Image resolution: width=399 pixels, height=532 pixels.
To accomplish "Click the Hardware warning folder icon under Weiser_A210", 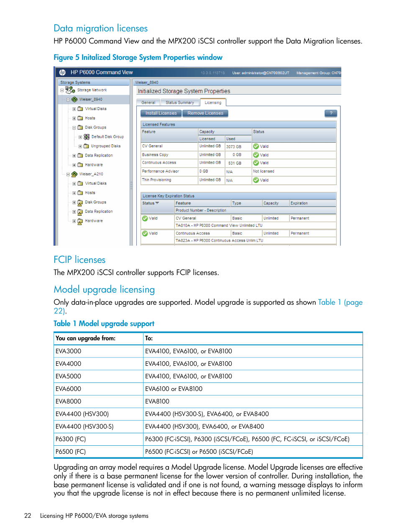I will coord(80,221).
